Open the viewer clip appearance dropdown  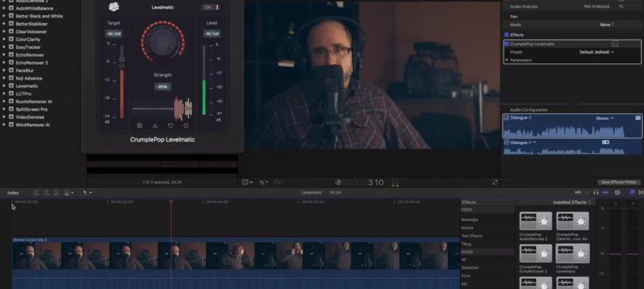coord(247,182)
